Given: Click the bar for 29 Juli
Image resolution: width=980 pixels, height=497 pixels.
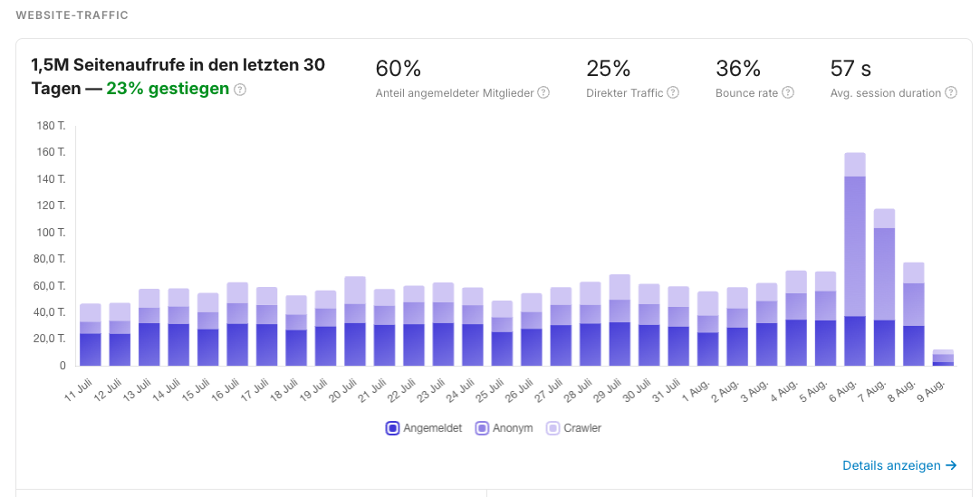Looking at the screenshot, I should coord(620,320).
